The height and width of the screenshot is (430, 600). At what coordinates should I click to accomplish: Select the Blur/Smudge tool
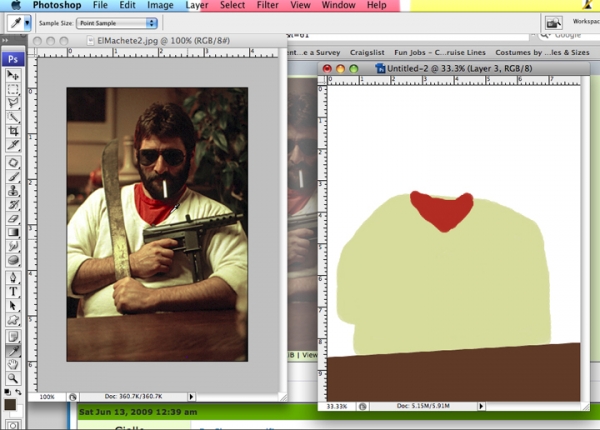tap(13, 246)
